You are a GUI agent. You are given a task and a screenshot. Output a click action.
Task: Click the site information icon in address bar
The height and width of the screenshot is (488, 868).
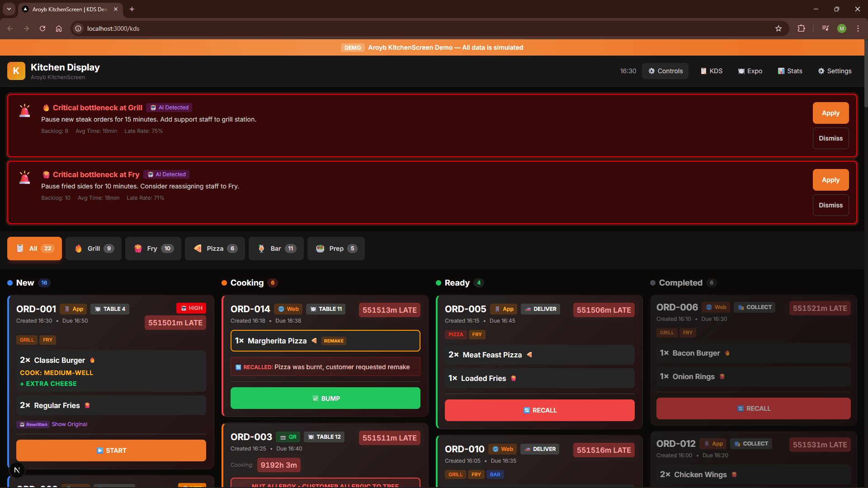tap(78, 28)
